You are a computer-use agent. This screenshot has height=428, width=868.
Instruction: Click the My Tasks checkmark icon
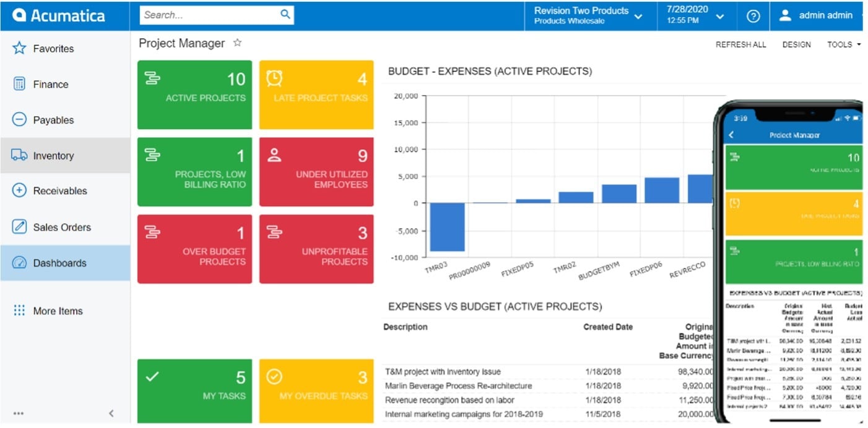point(152,376)
